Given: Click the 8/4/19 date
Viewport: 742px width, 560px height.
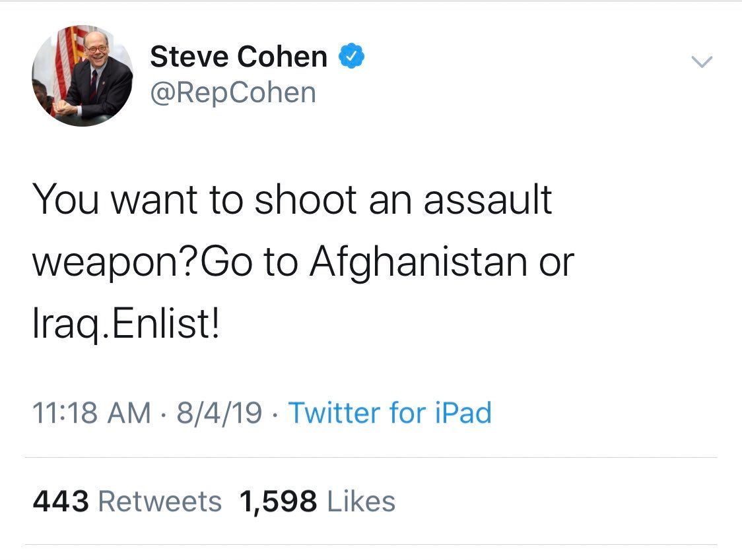Looking at the screenshot, I should pos(220,413).
